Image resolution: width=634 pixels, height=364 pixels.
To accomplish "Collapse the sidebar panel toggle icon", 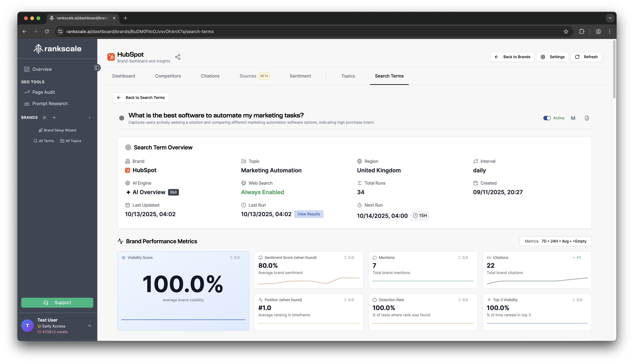I will pos(97,68).
